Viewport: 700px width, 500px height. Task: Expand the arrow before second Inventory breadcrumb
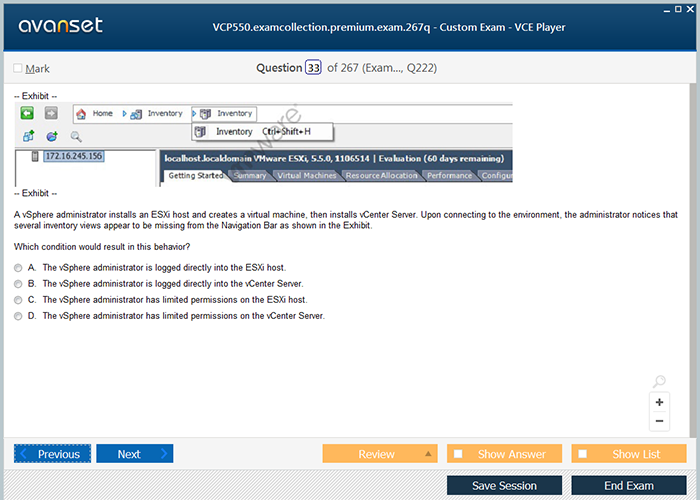[x=194, y=114]
